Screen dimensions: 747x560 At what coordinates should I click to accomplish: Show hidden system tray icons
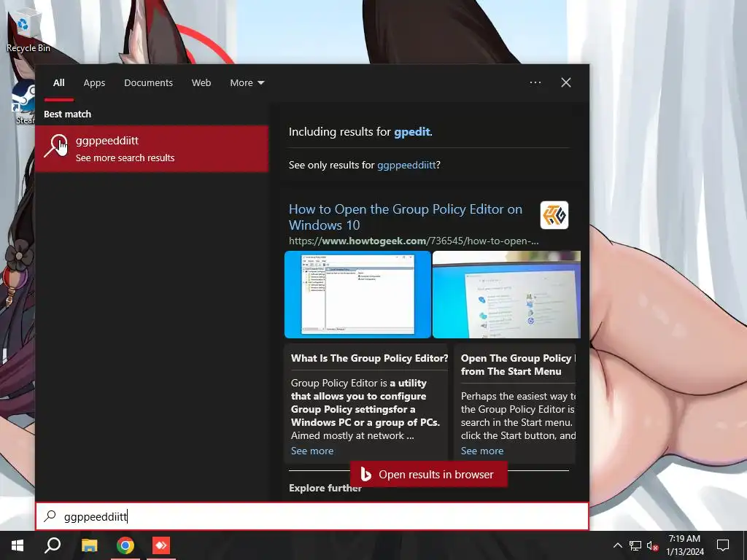(617, 545)
